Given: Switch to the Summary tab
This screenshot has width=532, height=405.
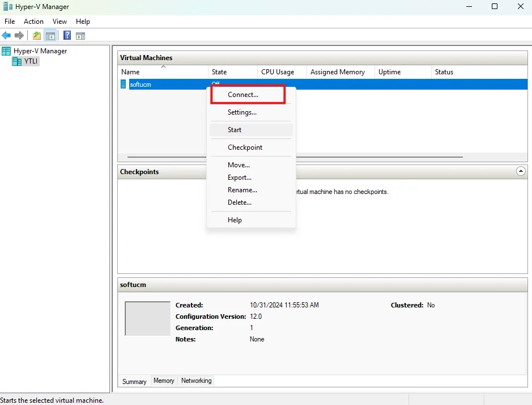Looking at the screenshot, I should click(134, 382).
